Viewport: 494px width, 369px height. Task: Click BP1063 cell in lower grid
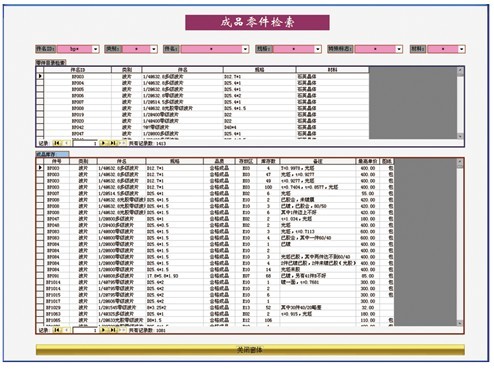click(x=57, y=314)
